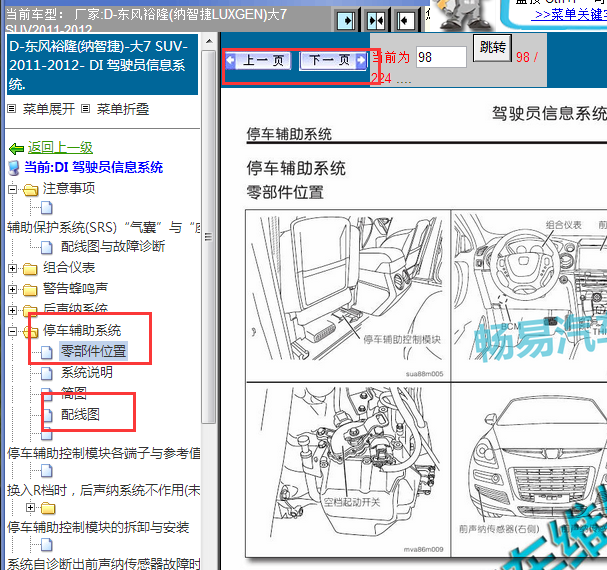Open 系统自诊断出前声纳传感器故障时 entry
This screenshot has height=570, width=607.
104,563
